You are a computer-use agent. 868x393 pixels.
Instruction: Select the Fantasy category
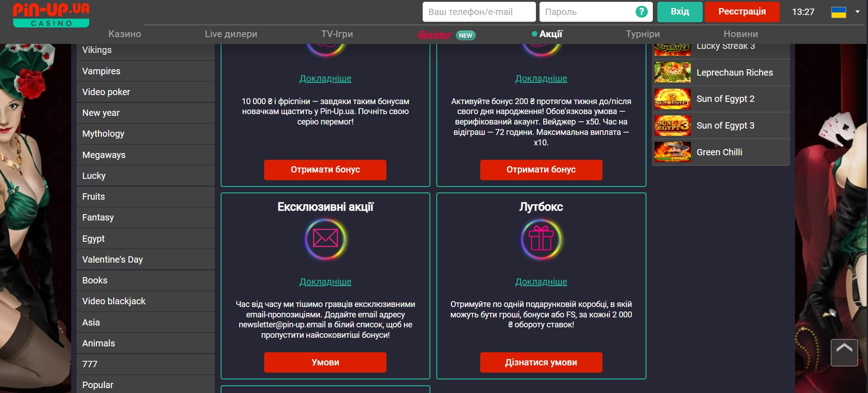click(145, 217)
